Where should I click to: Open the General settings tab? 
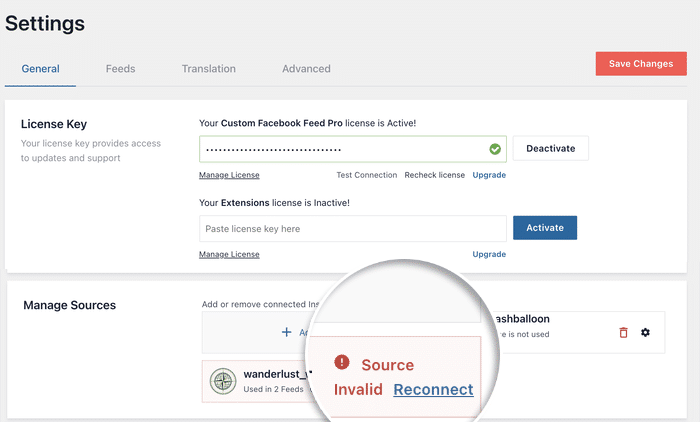tap(40, 69)
